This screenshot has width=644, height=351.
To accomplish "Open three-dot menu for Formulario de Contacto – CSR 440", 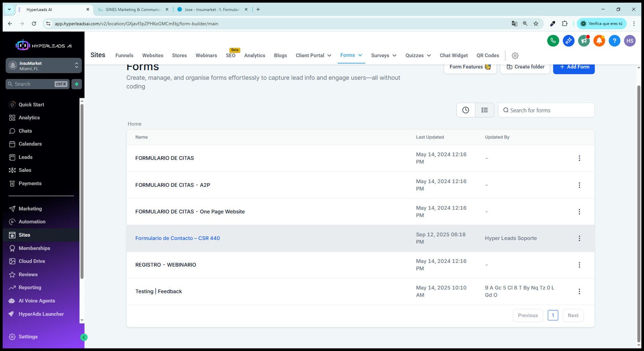I will pos(579,238).
